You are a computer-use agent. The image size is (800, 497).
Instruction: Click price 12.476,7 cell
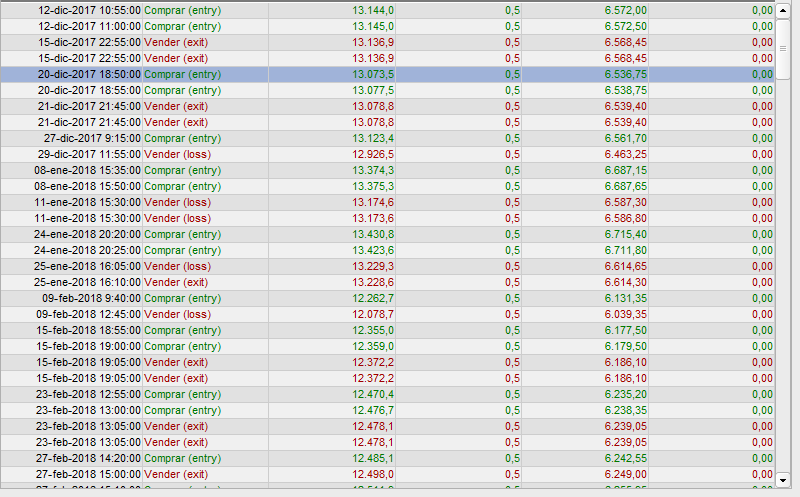(x=373, y=410)
